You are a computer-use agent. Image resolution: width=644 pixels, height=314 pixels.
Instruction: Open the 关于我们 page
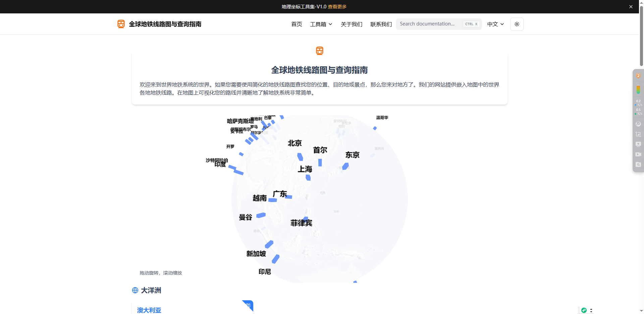pos(351,24)
